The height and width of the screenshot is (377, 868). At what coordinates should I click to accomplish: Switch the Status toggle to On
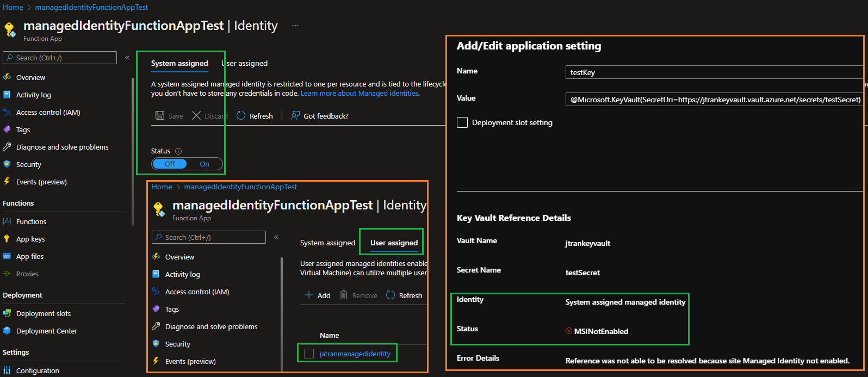[x=204, y=164]
